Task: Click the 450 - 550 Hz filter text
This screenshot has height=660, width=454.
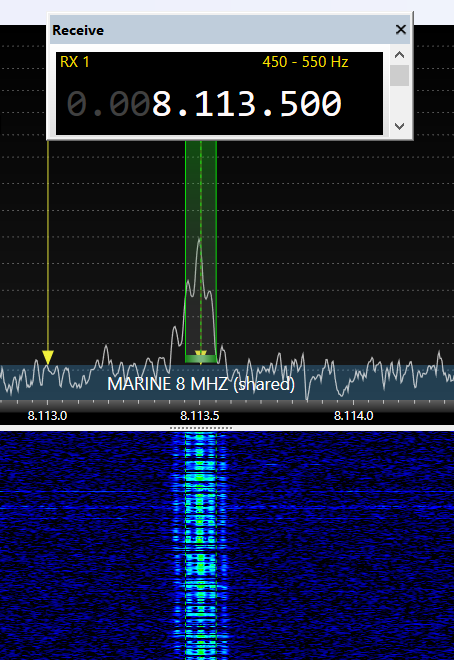Action: click(x=305, y=62)
